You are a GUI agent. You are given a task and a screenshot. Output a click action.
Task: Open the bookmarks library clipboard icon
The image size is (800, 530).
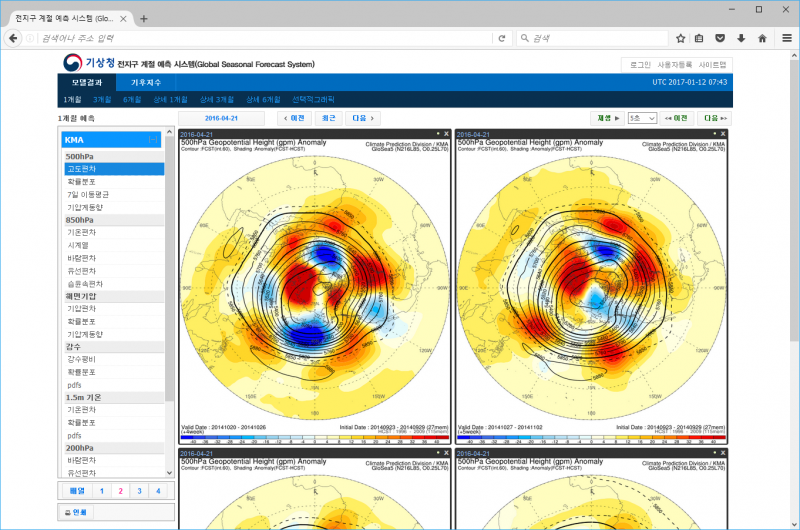pyautogui.click(x=699, y=38)
